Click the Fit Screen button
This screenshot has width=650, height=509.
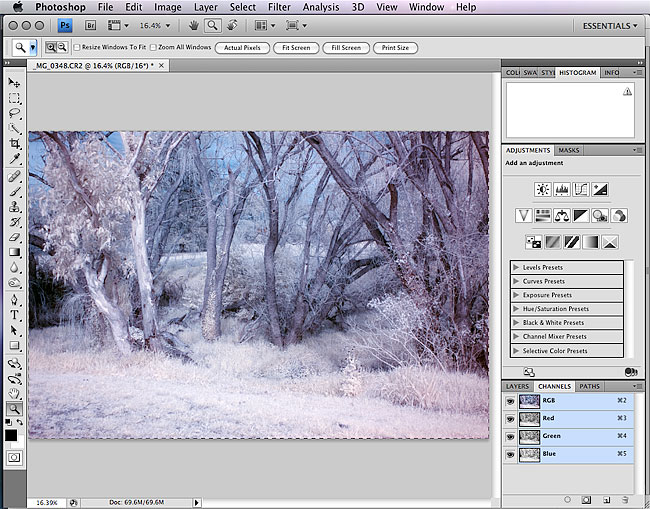[x=295, y=47]
